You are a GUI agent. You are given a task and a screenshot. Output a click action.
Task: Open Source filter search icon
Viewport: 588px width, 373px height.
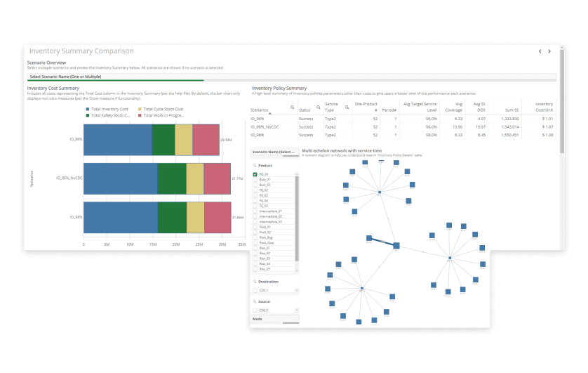[255, 302]
